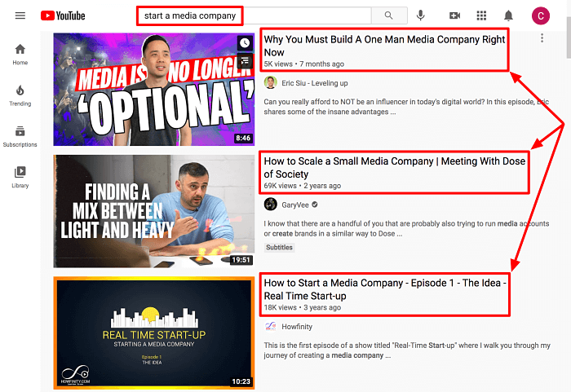Click the page vertical scrollbar
The height and width of the screenshot is (392, 571).
pyautogui.click(x=569, y=37)
